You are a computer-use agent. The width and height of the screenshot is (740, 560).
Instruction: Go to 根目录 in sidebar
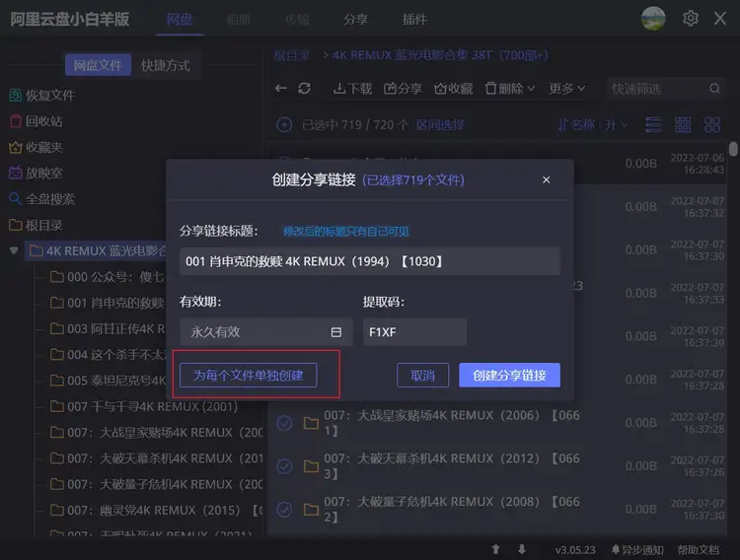36,225
